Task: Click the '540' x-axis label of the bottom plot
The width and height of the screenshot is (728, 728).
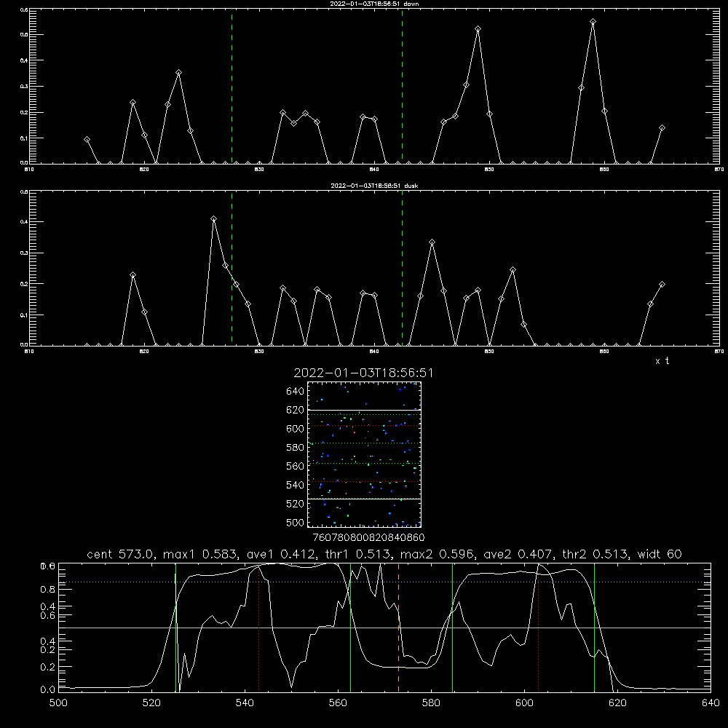Action: [245, 703]
